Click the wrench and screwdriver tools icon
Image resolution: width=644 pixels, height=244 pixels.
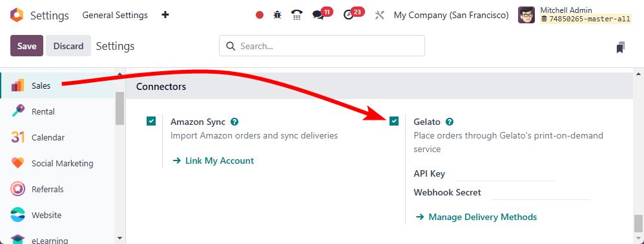(380, 16)
